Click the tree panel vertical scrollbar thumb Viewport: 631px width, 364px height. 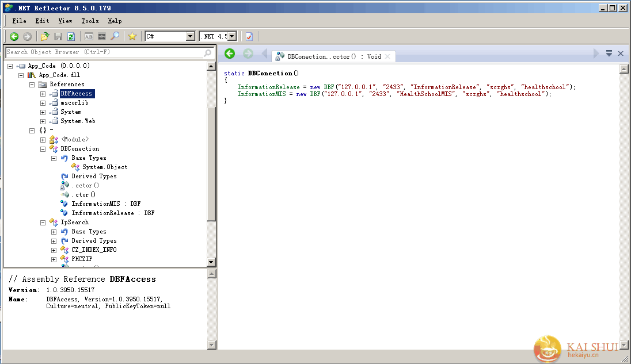(x=211, y=164)
